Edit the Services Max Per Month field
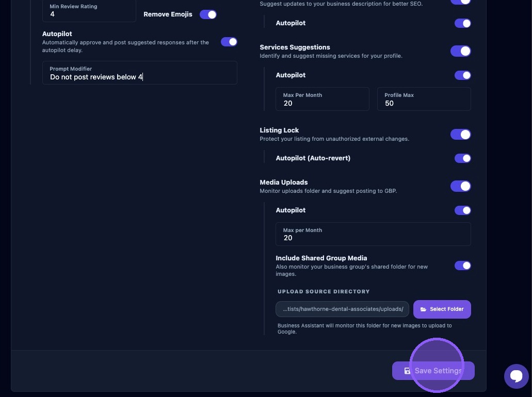Viewport: 532px width, 397px height. pyautogui.click(x=323, y=99)
